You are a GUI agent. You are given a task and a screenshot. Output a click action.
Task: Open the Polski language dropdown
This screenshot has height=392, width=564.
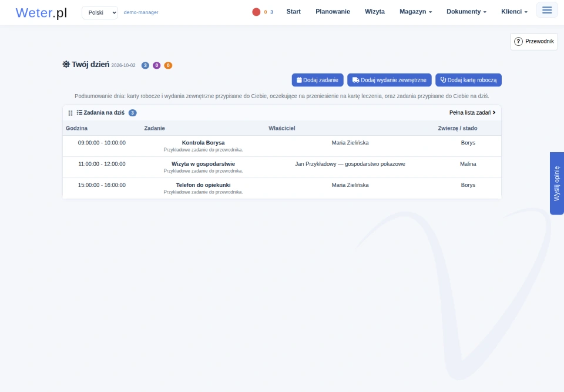100,12
